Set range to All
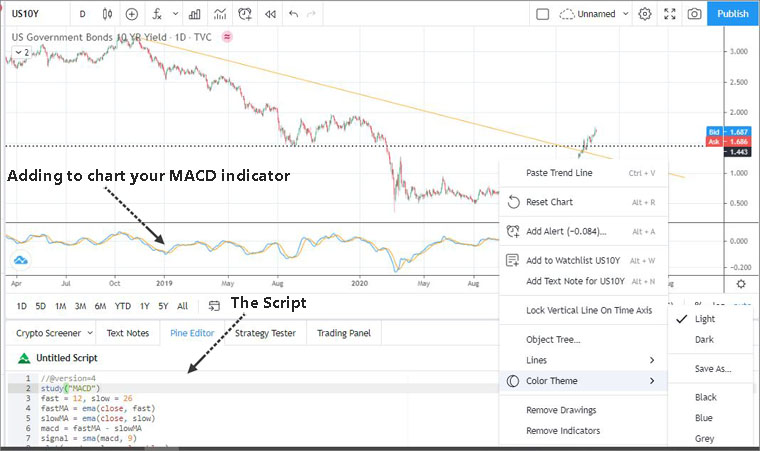This screenshot has height=451, width=760. tap(182, 306)
